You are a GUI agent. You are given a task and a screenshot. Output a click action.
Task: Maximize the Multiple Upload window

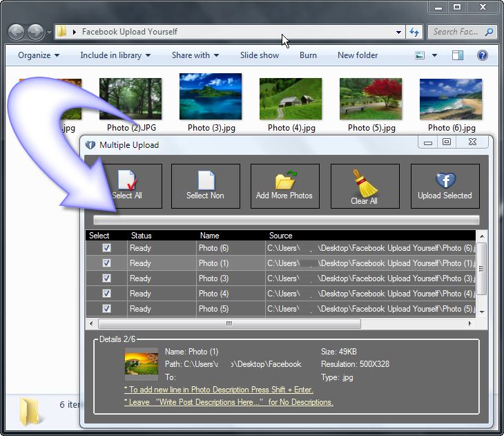447,142
